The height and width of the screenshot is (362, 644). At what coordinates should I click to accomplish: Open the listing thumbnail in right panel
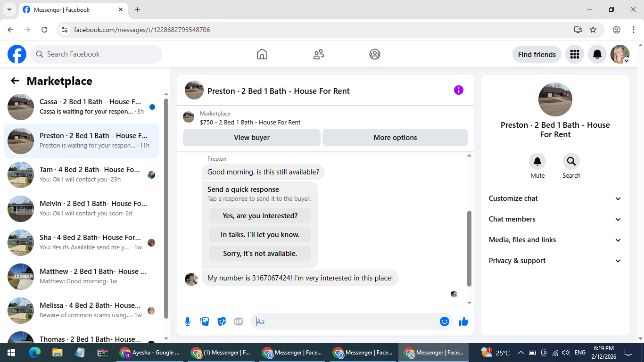tap(555, 99)
